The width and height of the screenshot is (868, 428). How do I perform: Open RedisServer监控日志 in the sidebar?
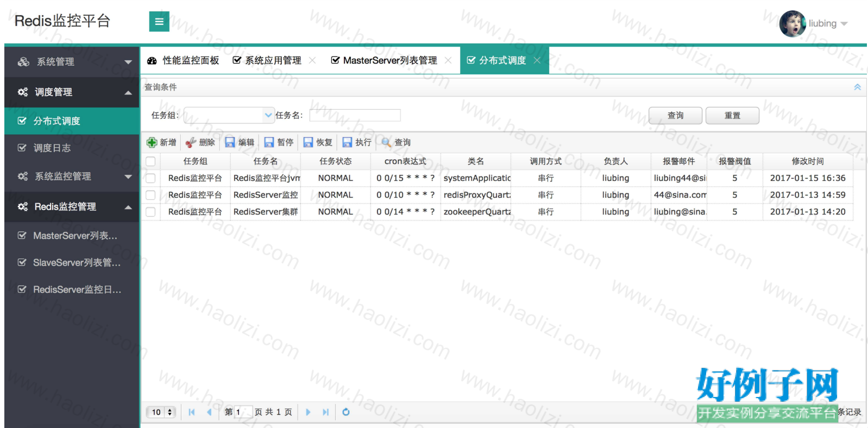(x=72, y=289)
